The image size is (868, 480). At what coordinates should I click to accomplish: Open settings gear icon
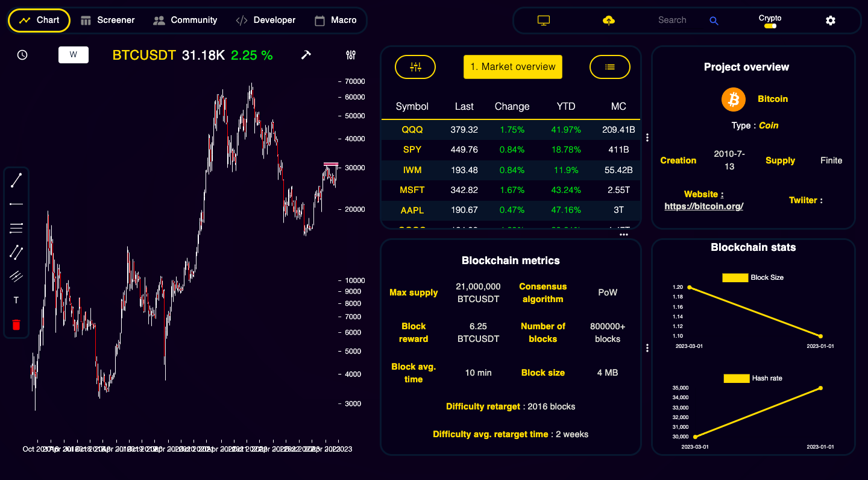pyautogui.click(x=831, y=21)
